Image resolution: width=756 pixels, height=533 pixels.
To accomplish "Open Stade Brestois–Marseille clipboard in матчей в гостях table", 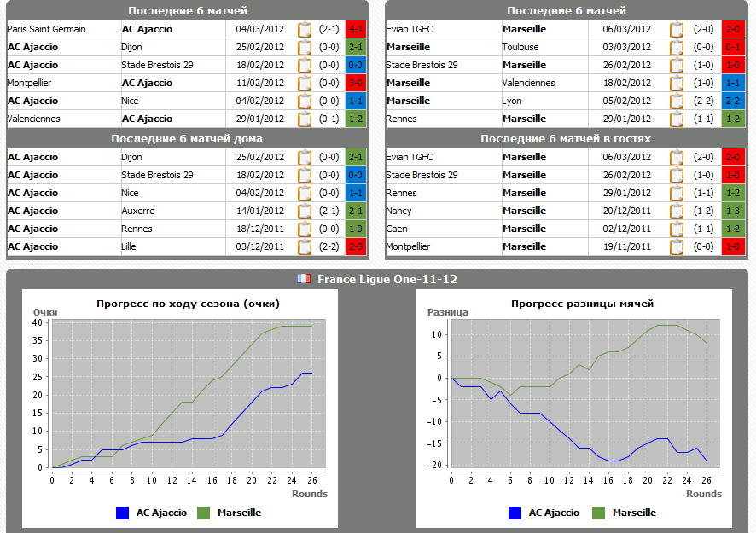I will tap(677, 175).
